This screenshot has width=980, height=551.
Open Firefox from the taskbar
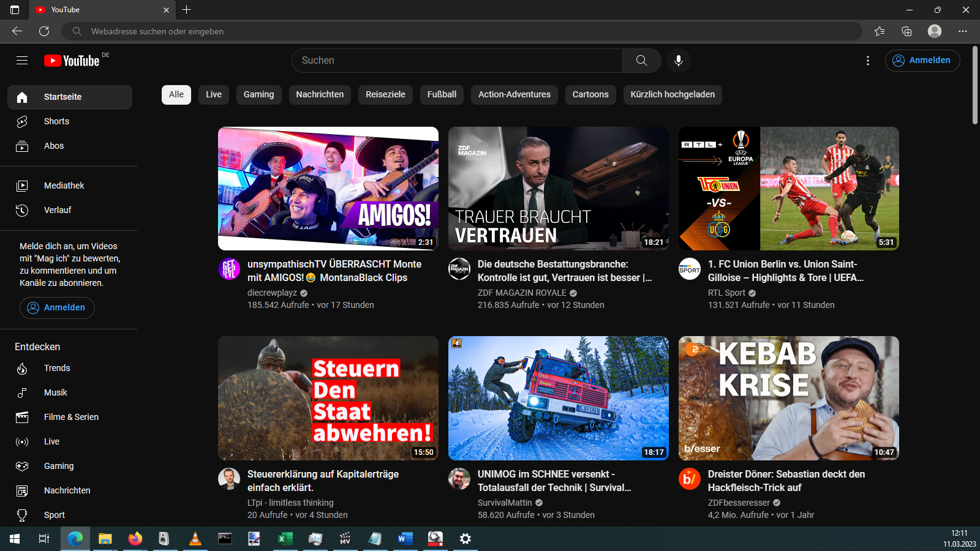(135, 539)
